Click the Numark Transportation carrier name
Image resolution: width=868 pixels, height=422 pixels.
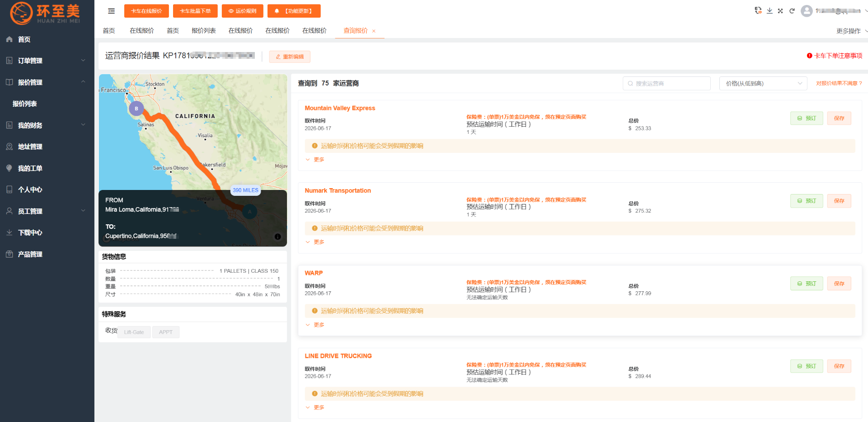[338, 190]
